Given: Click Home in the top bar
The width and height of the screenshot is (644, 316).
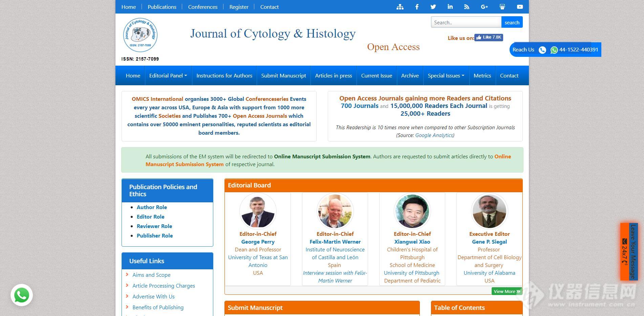Looking at the screenshot, I should point(129,7).
